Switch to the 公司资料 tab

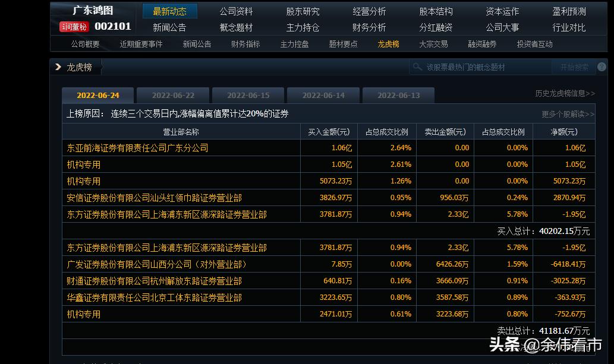[237, 11]
